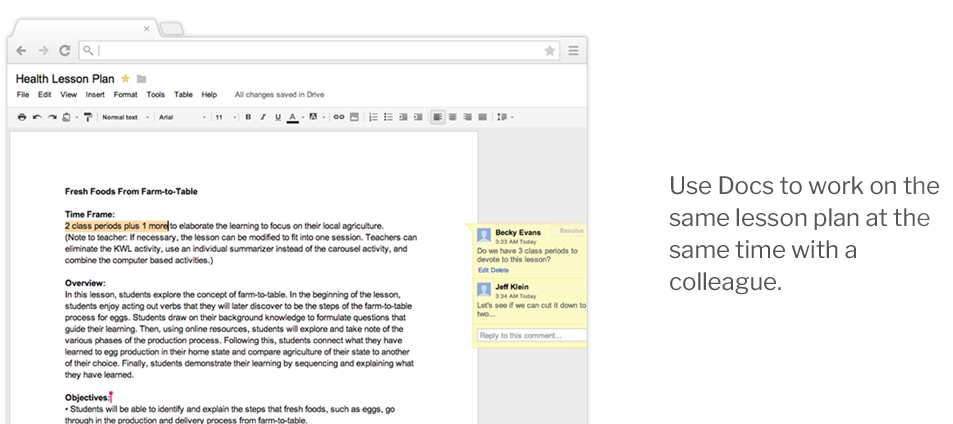Click the bulleted list icon
The image size is (953, 424).
[x=388, y=117]
